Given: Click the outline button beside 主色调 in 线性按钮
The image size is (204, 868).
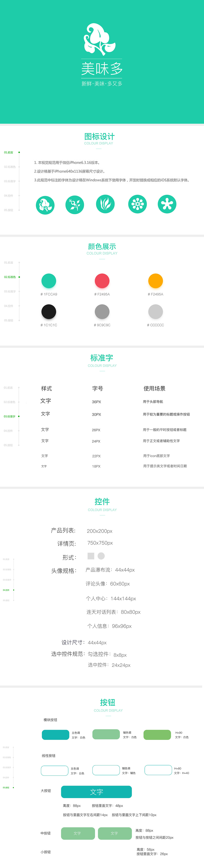Looking at the screenshot, I should click(55, 771).
